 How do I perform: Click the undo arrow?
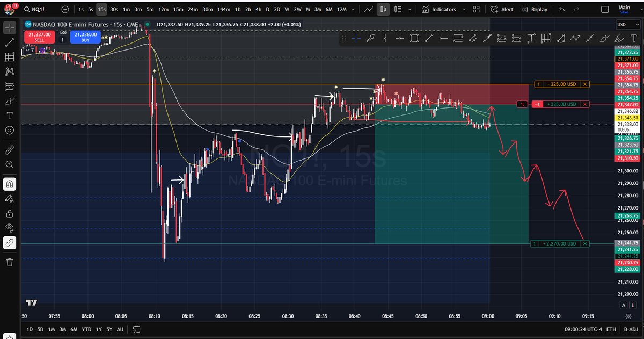562,9
